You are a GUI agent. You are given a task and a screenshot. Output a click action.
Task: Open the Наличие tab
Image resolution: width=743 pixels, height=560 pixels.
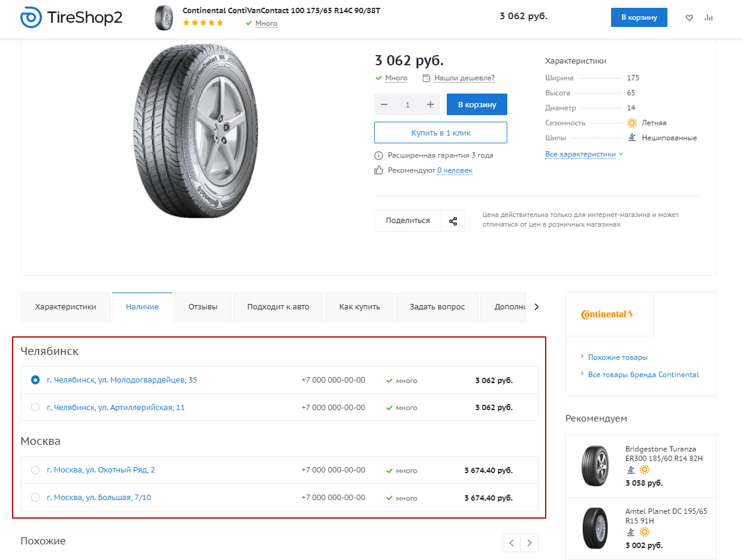click(142, 307)
